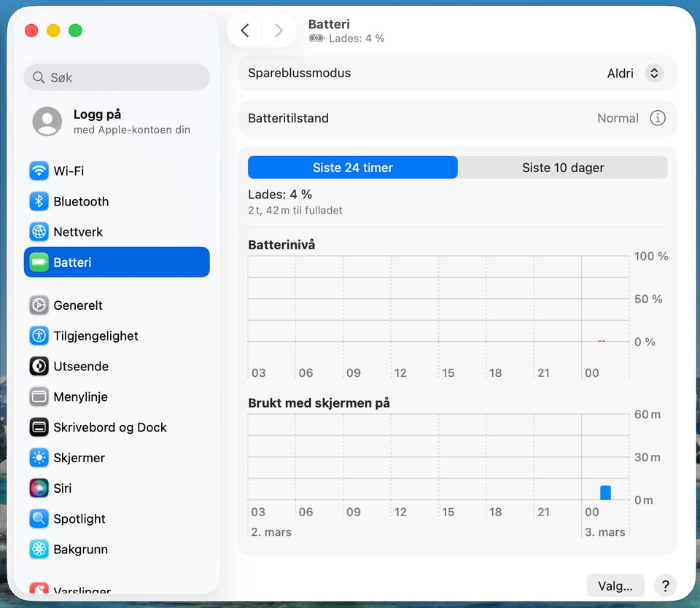This screenshot has height=608, width=700.
Task: Switch to Siste 10 dager tab
Action: click(562, 168)
